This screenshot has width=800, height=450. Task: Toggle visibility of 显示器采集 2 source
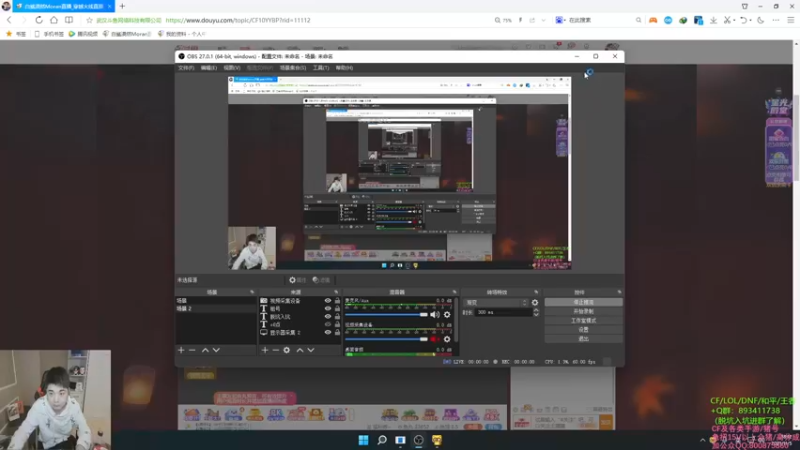(328, 332)
